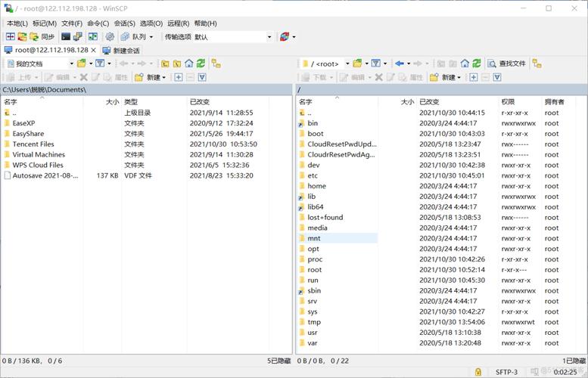Click the remote home directory icon

465,64
